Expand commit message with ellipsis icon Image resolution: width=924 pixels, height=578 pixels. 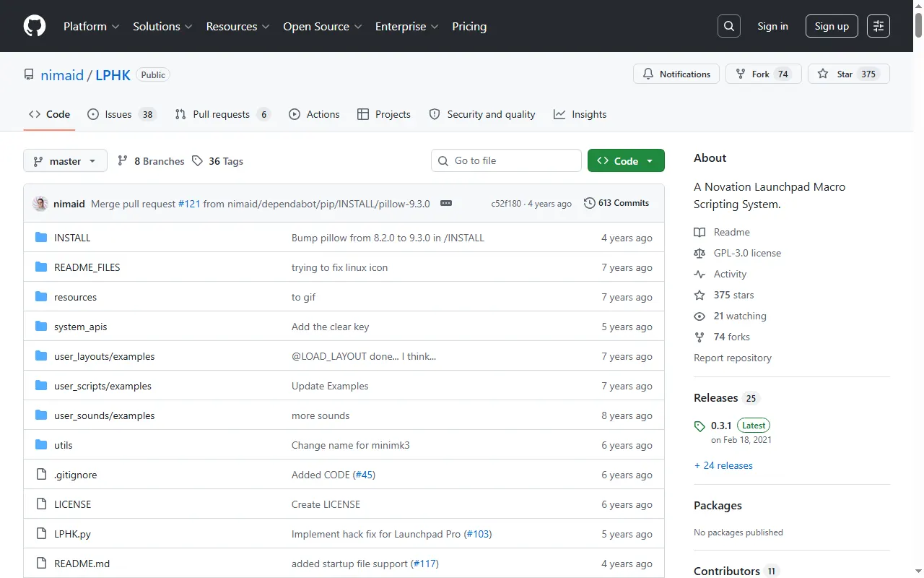point(446,204)
